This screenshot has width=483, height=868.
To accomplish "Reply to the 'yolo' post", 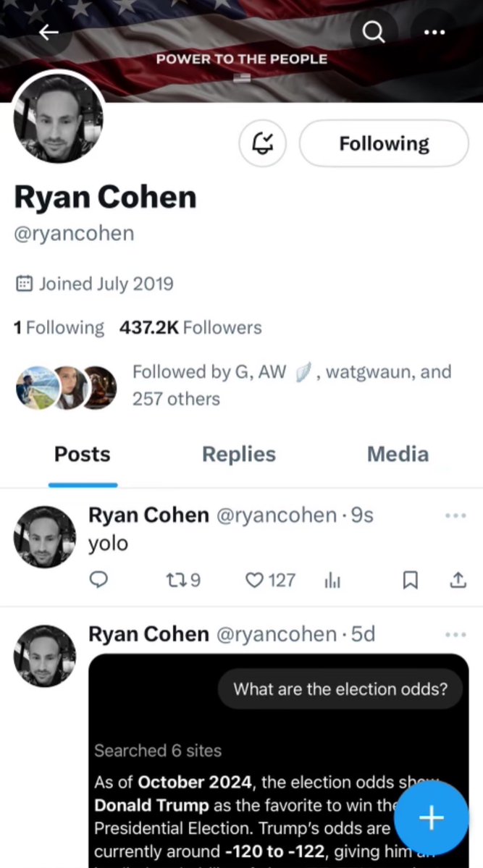I will tap(98, 580).
